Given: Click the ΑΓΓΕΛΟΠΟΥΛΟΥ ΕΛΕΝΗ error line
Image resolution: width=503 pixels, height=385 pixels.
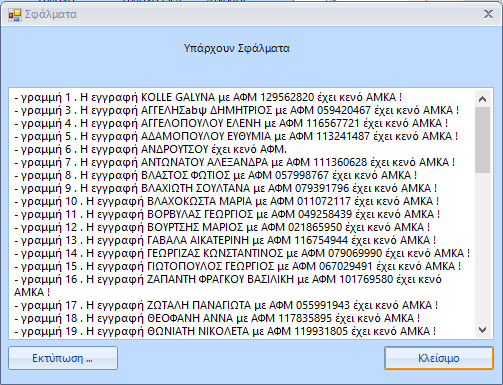Looking at the screenshot, I should (231, 123).
